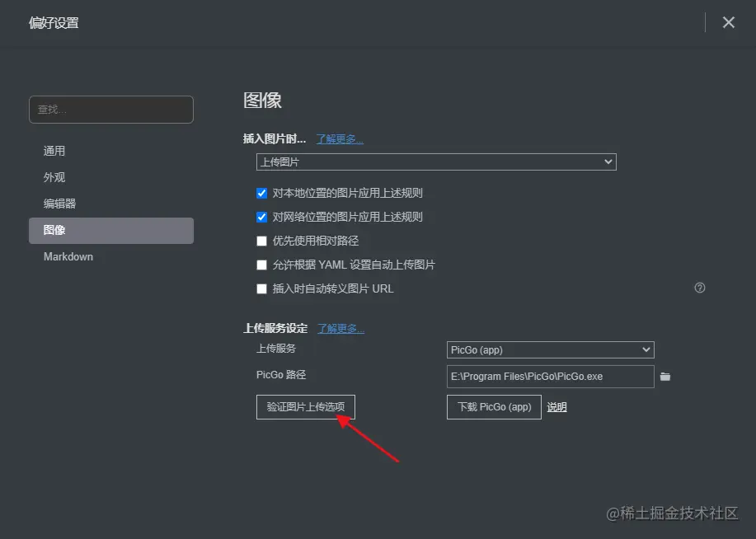Select the 图像 settings section
756x539 pixels.
click(x=111, y=231)
